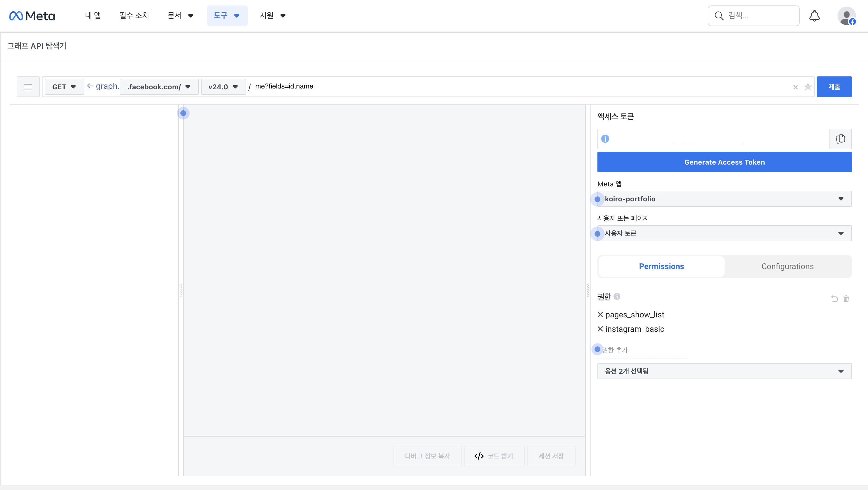
Task: Click the copy access token icon
Action: [840, 139]
